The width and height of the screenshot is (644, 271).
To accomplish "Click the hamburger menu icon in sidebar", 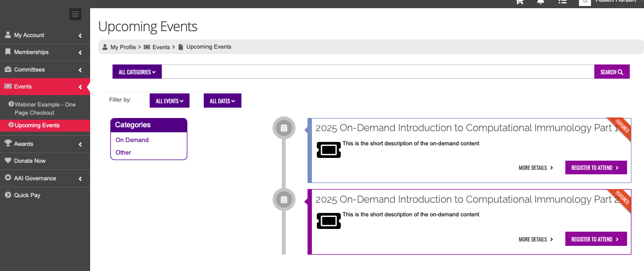I will (75, 14).
